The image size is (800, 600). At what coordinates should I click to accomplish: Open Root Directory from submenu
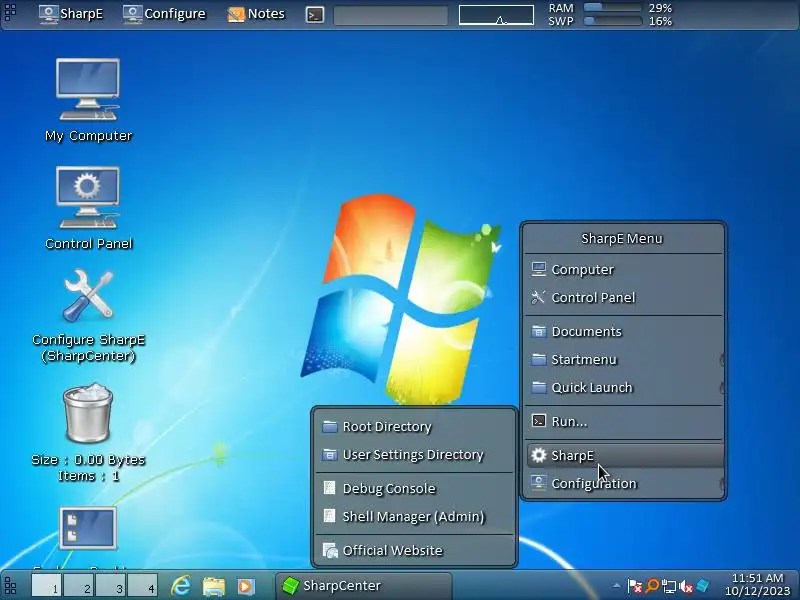click(x=414, y=427)
